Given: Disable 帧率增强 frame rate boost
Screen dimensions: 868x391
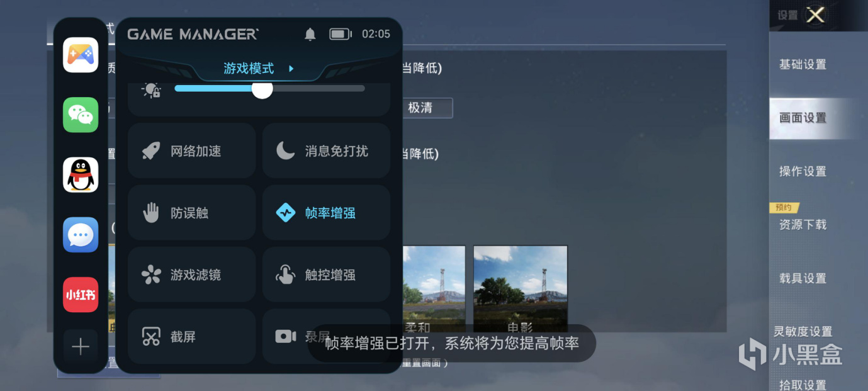Looking at the screenshot, I should (x=326, y=213).
